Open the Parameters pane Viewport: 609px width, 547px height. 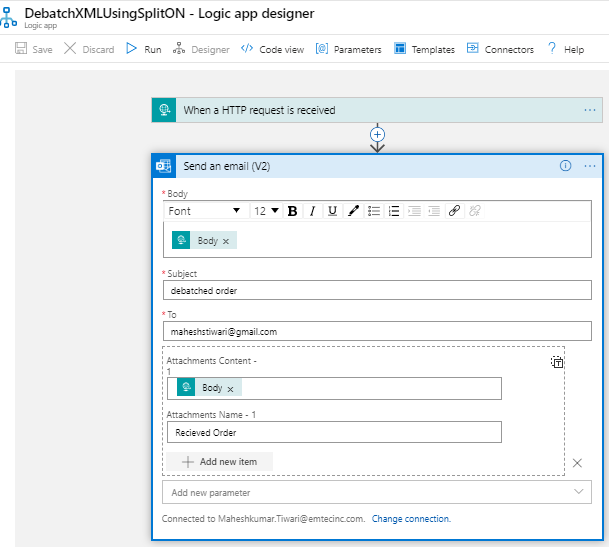coord(348,49)
